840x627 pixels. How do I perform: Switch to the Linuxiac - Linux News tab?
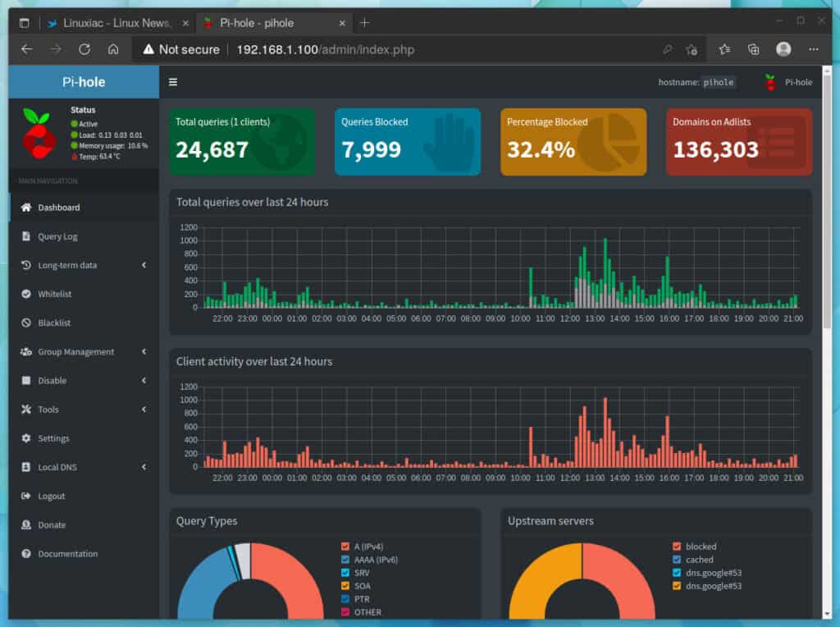point(116,22)
